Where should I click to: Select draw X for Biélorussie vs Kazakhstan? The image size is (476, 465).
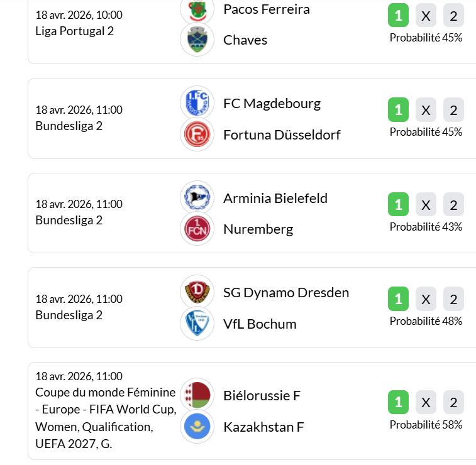click(x=426, y=403)
